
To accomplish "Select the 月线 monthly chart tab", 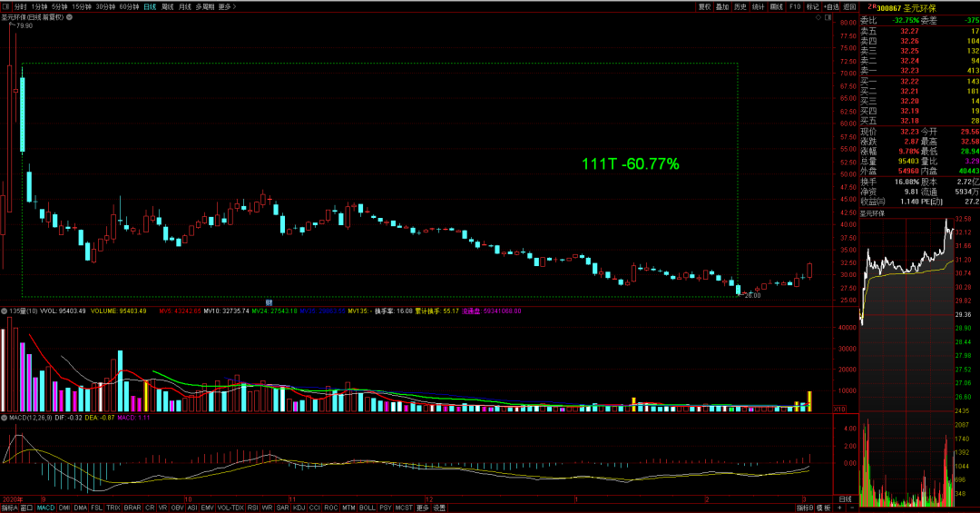I will point(185,7).
